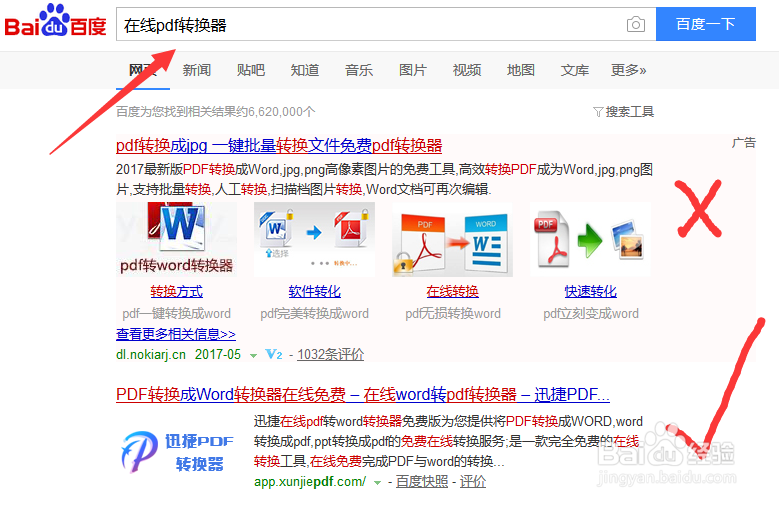Open the PDF to WORD online conversion thumbnail
The width and height of the screenshot is (779, 505).
pos(452,239)
